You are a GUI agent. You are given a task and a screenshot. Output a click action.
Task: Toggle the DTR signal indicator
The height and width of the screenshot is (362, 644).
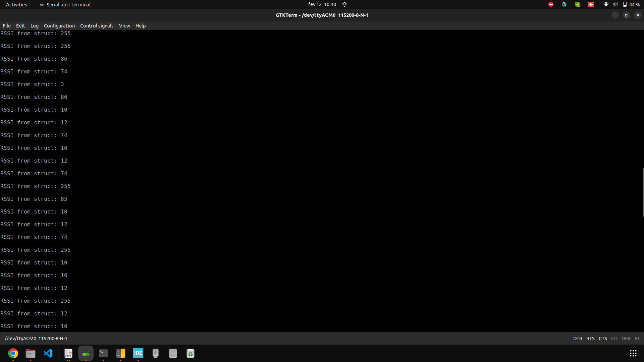pyautogui.click(x=578, y=339)
